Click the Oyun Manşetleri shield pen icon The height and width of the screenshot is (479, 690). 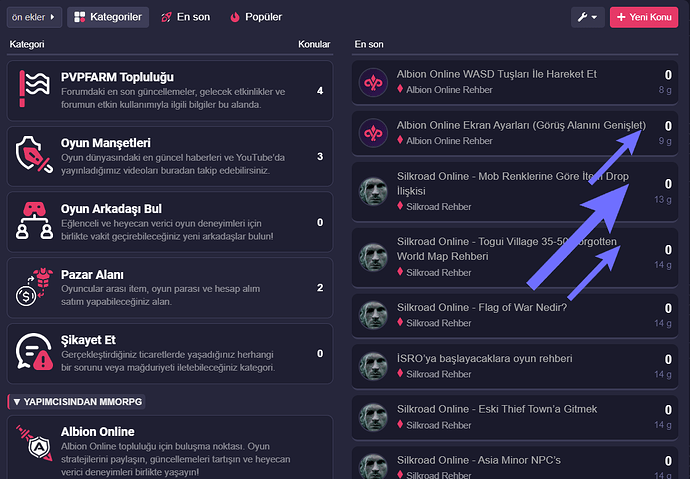pos(34,154)
